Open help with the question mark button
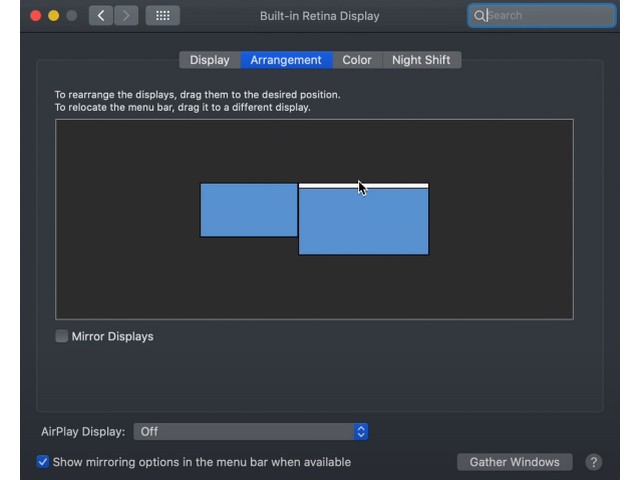Screen dimensions: 640x480 point(593,462)
